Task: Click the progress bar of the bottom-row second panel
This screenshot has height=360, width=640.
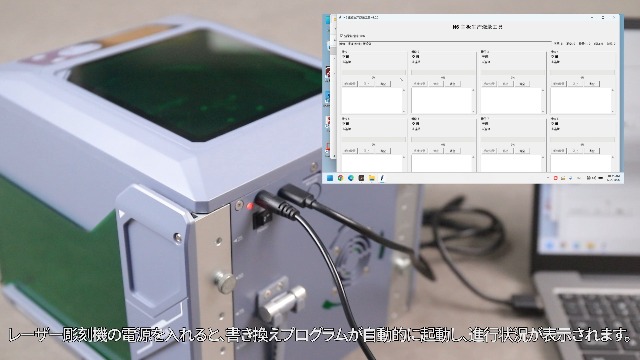Action: 443,139
